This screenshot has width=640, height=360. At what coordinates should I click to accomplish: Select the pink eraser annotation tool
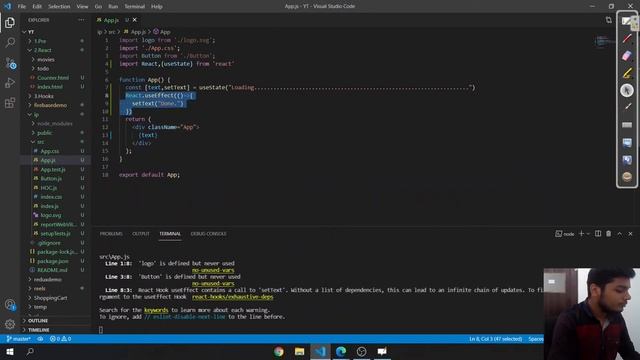627,56
